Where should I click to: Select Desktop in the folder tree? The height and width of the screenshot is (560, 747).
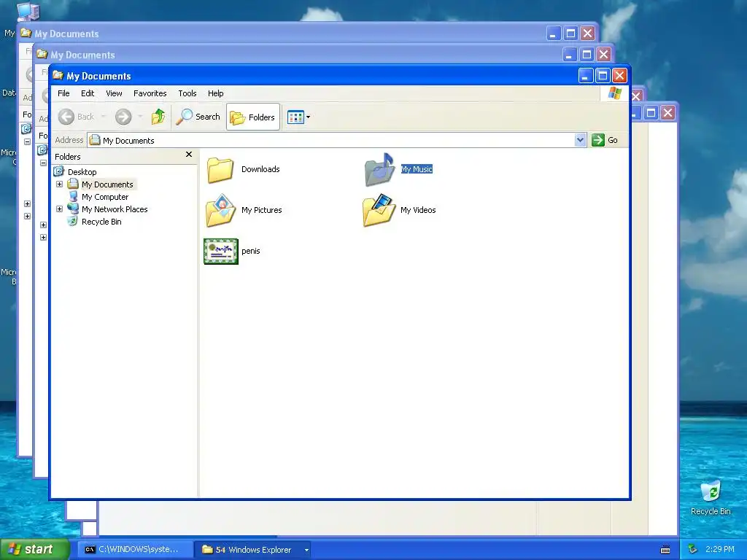[x=82, y=172]
